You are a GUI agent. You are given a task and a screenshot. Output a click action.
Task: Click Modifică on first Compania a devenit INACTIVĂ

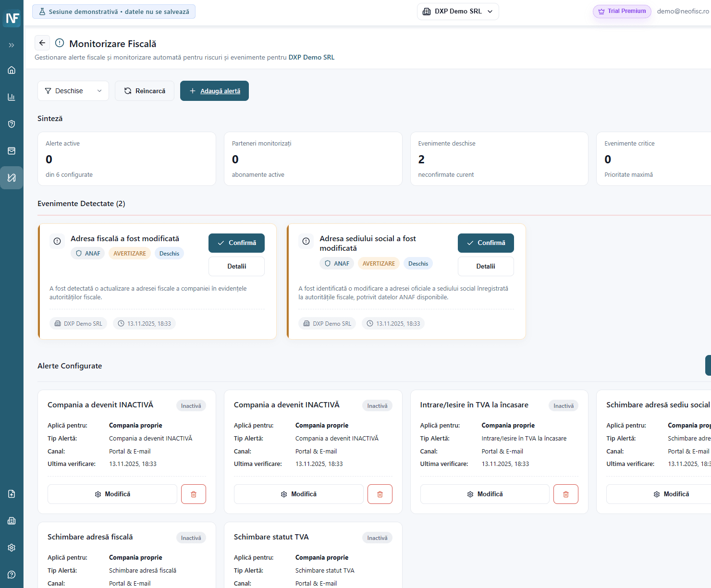(112, 494)
